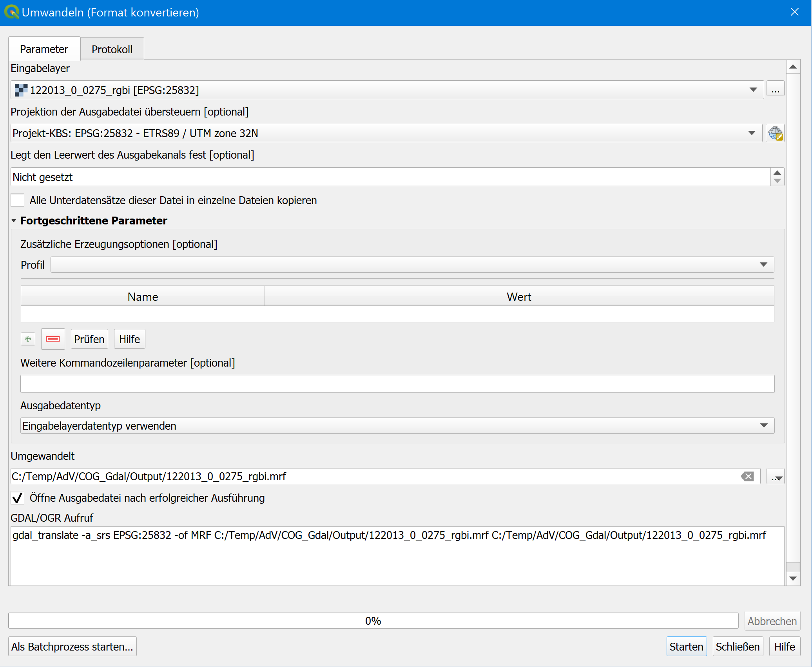Click the QGIS logo in the title bar
The width and height of the screenshot is (812, 667).
11,12
